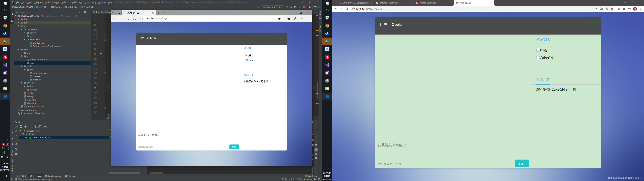644x181 pixels.
Task: Refresh the Edge chat page
Action: [x=128, y=19]
